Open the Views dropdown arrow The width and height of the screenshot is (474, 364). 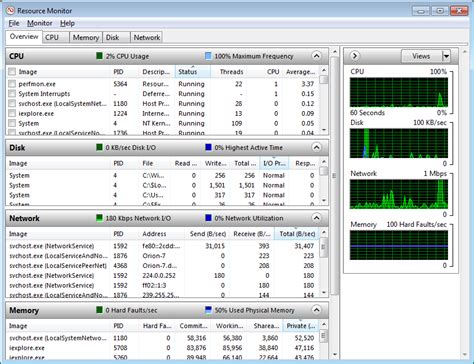(446, 56)
